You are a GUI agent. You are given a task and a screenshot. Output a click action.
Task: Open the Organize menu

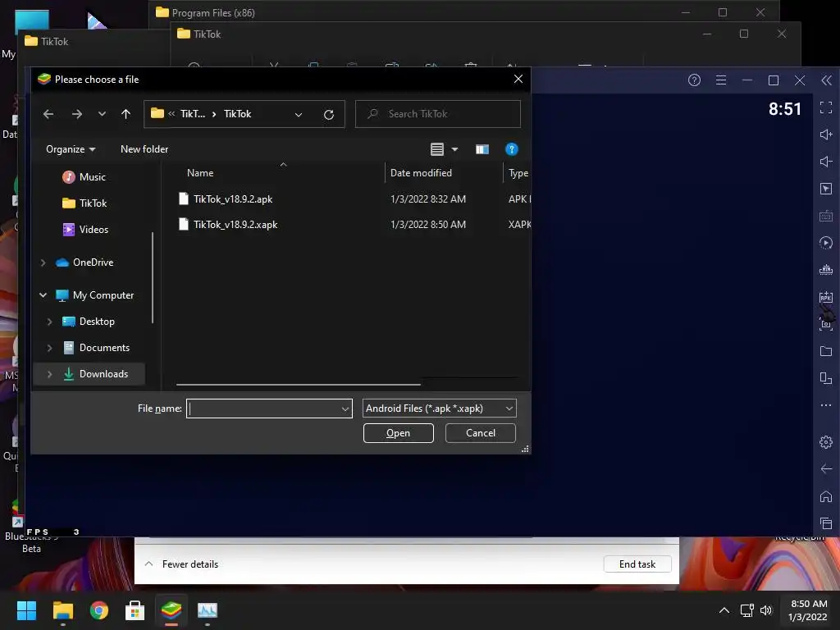coord(71,149)
